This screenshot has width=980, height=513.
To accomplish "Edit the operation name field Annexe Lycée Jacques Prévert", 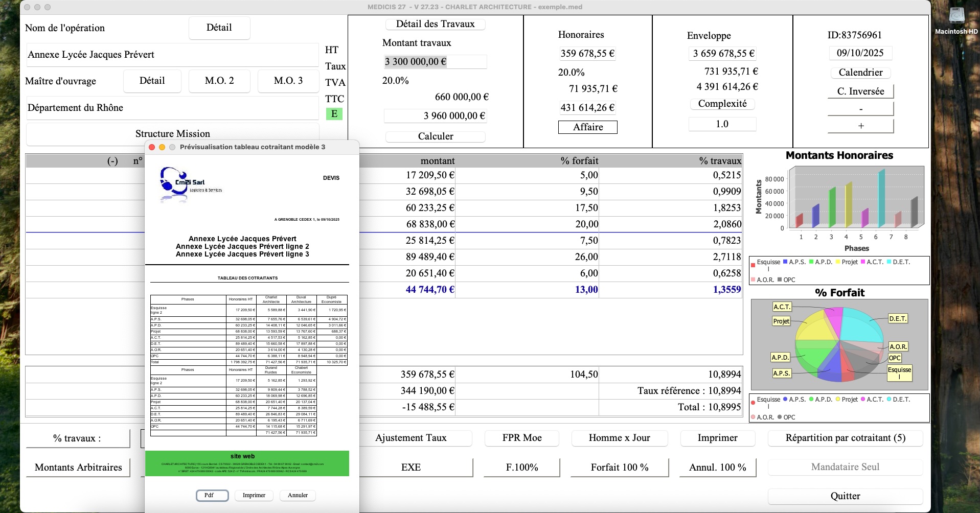I will click(x=173, y=55).
